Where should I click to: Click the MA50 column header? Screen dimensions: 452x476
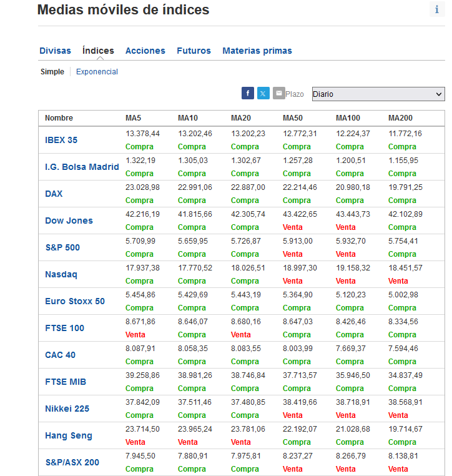293,118
